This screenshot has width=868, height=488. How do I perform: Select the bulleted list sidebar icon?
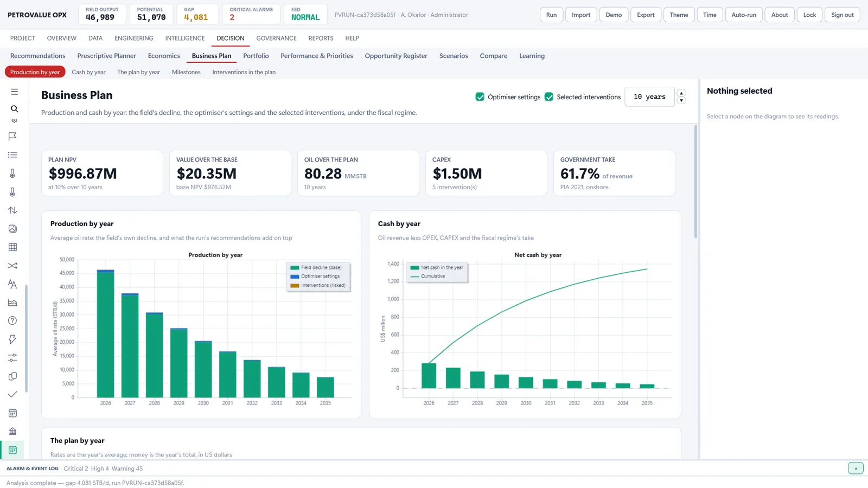point(12,155)
